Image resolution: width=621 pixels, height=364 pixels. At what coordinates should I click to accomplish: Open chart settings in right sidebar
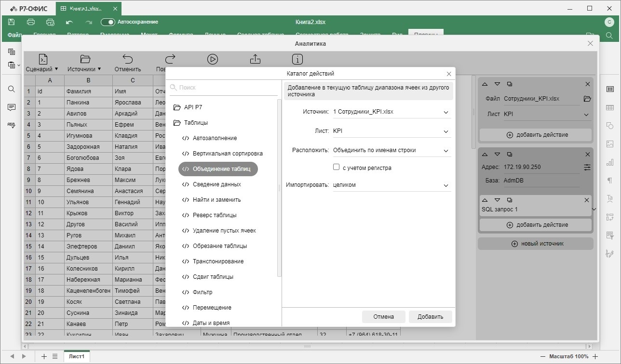tap(610, 162)
